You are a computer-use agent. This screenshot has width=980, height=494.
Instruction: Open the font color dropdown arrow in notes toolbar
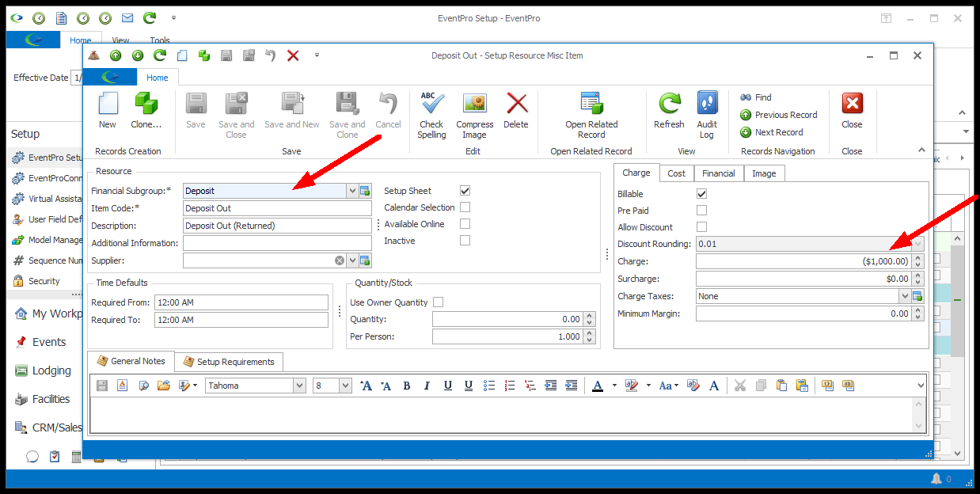point(614,386)
